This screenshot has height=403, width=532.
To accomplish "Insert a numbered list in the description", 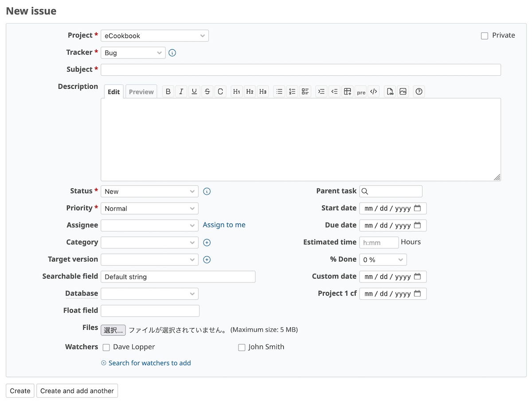I will 292,91.
